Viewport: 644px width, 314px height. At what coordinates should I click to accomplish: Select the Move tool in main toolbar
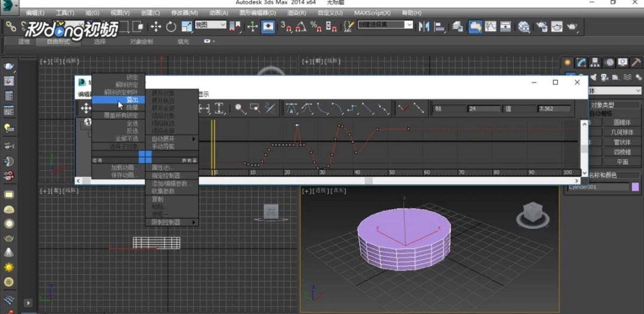pyautogui.click(x=156, y=27)
